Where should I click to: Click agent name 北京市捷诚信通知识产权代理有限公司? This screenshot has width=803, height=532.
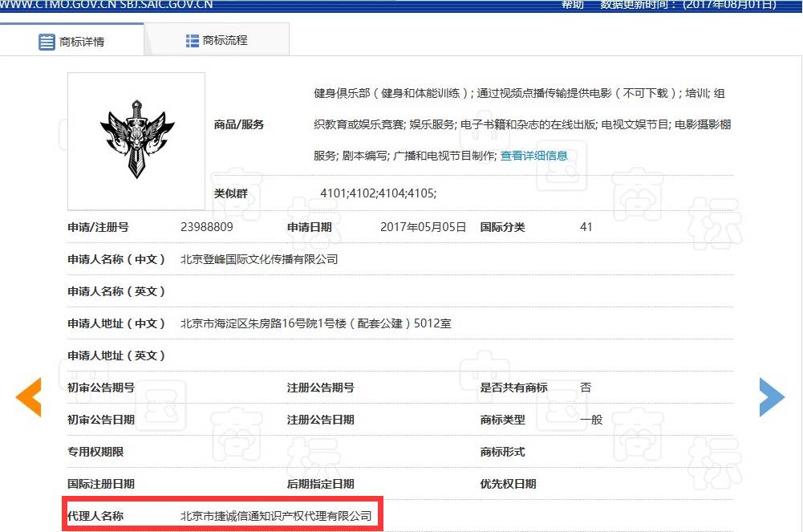coord(276,516)
